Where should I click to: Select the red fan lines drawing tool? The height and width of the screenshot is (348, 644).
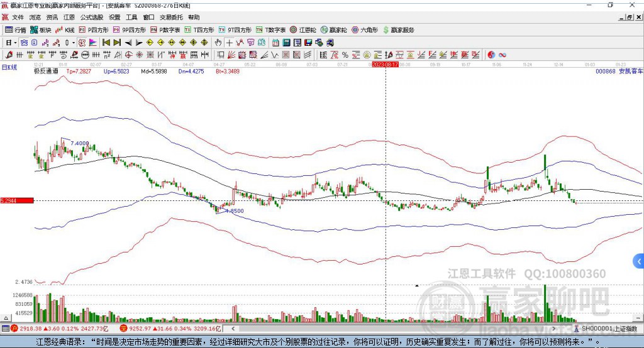[231, 55]
